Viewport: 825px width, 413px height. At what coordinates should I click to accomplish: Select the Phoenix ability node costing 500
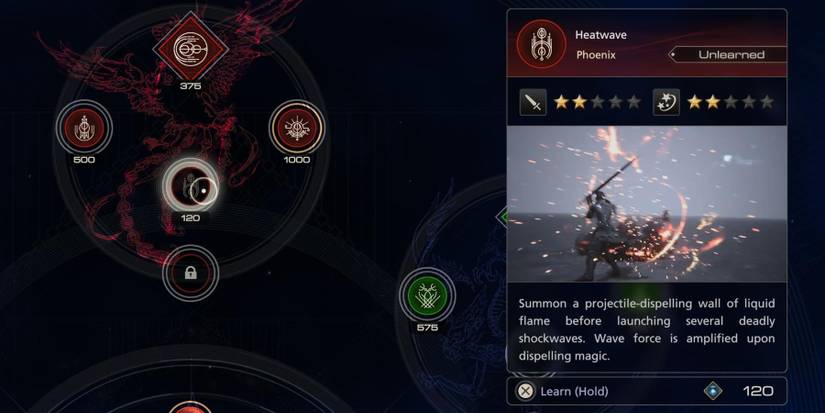[84, 128]
